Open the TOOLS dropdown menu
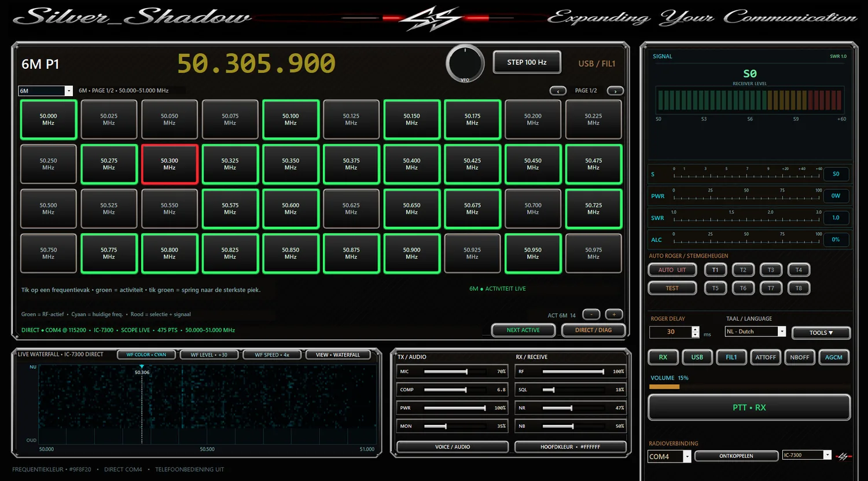This screenshot has width=868, height=481. click(x=821, y=333)
